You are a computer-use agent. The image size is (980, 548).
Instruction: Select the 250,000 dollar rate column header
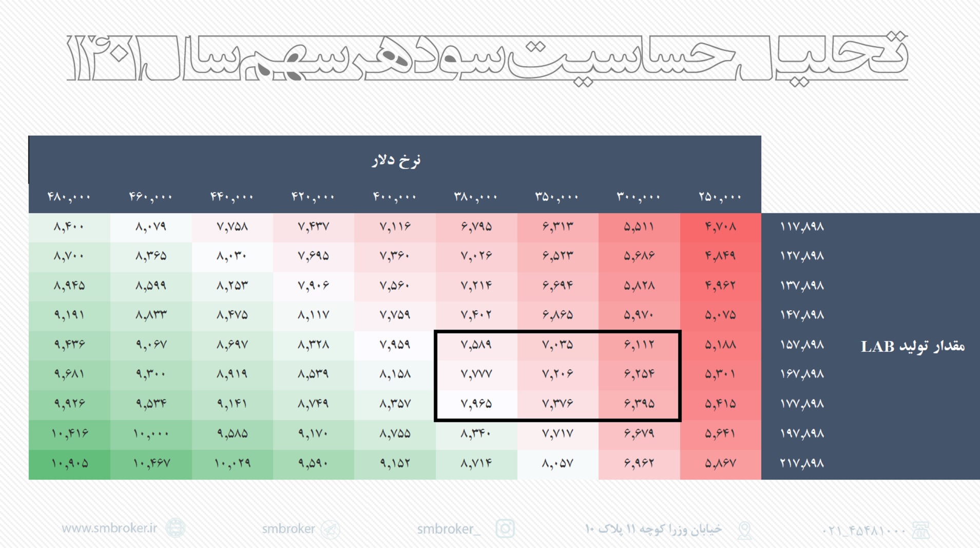pos(720,197)
